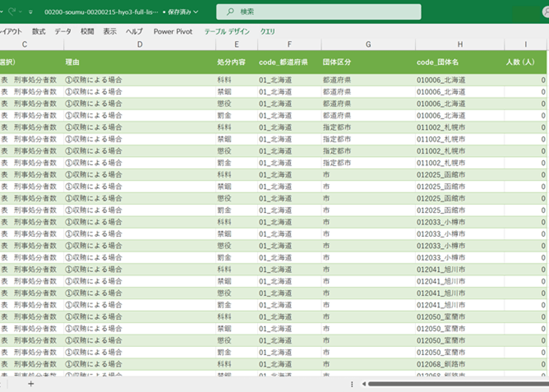The image size is (549, 392).
Task: Switch to the 表示 ribbon tab
Action: pyautogui.click(x=109, y=31)
